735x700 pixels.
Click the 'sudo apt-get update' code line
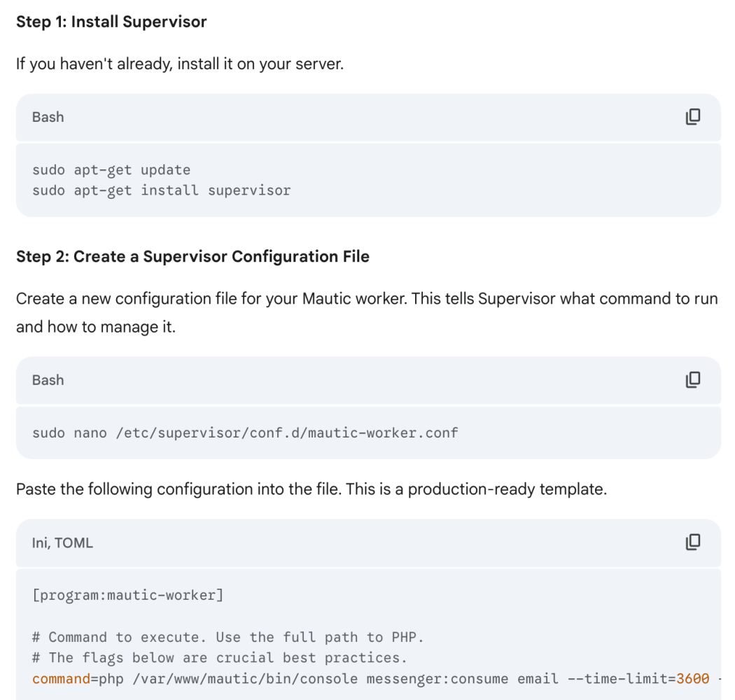[x=111, y=170]
